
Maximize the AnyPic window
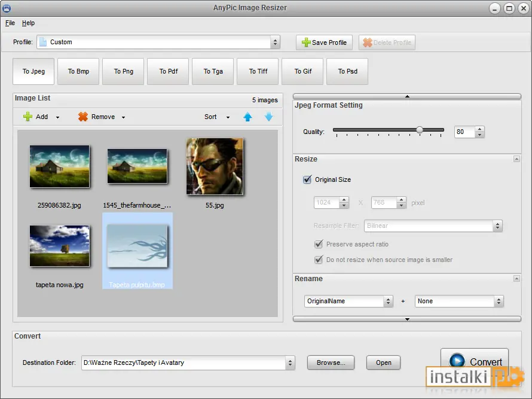pyautogui.click(x=509, y=8)
